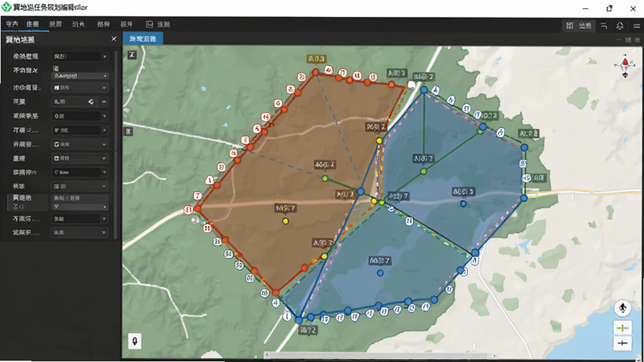The height and width of the screenshot is (362, 644).
Task: Open the user profile icon in toolbar
Action: (620, 26)
